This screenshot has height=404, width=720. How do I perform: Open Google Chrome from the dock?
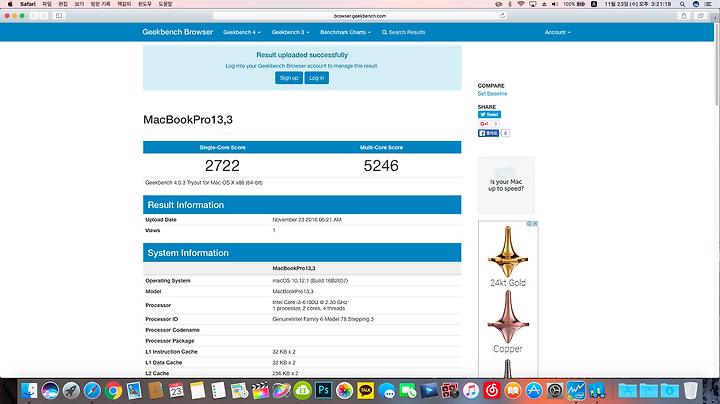tap(113, 391)
